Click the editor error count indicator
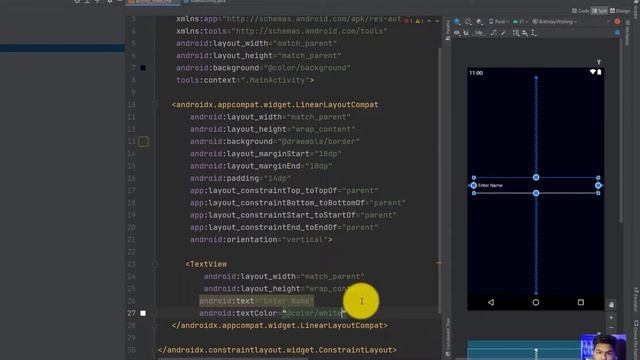 (x=408, y=20)
